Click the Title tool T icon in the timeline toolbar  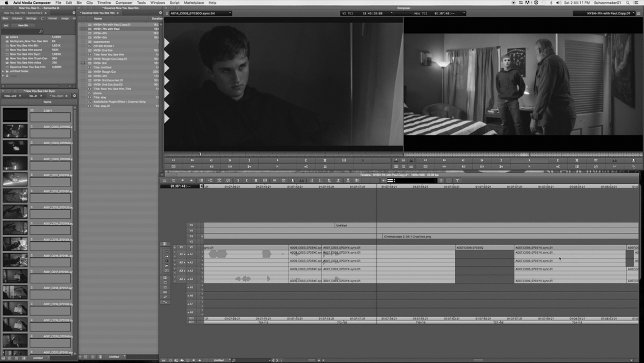(x=457, y=181)
